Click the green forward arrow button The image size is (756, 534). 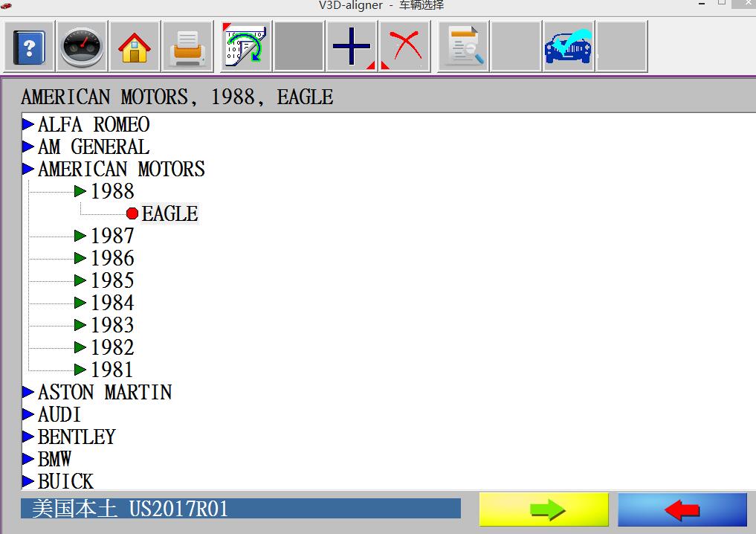click(543, 509)
